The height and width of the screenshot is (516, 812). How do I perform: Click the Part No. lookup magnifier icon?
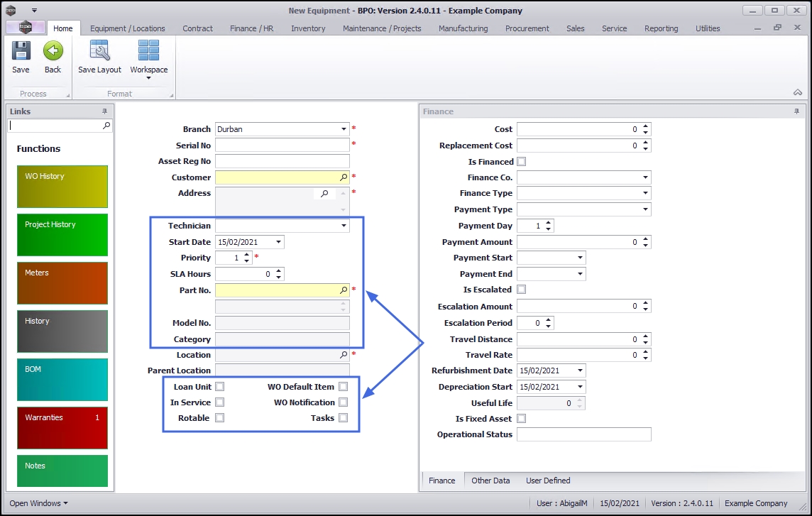(x=344, y=290)
